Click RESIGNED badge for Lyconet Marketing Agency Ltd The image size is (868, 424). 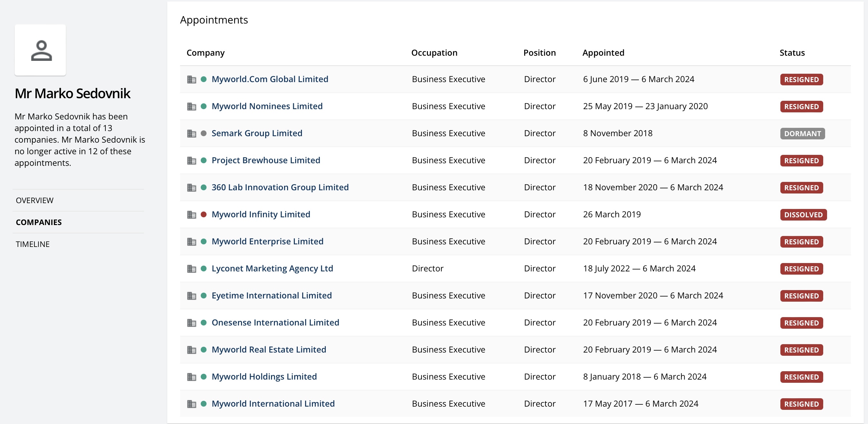click(x=802, y=269)
